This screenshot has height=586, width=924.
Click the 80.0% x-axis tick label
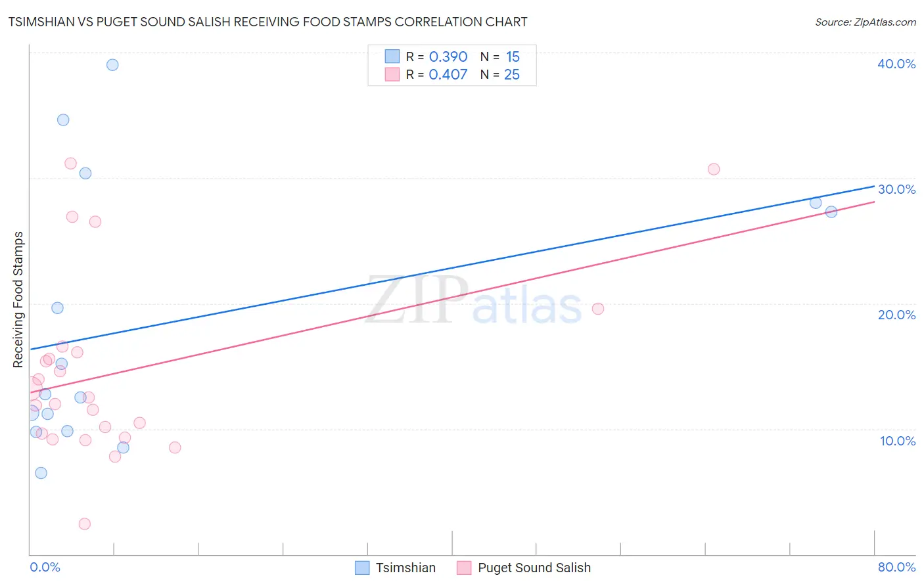pyautogui.click(x=896, y=567)
